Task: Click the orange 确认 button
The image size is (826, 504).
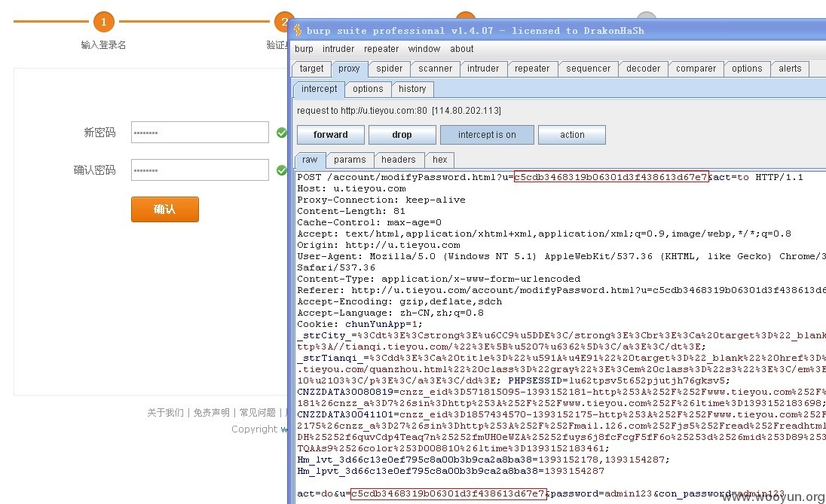Action: tap(165, 209)
